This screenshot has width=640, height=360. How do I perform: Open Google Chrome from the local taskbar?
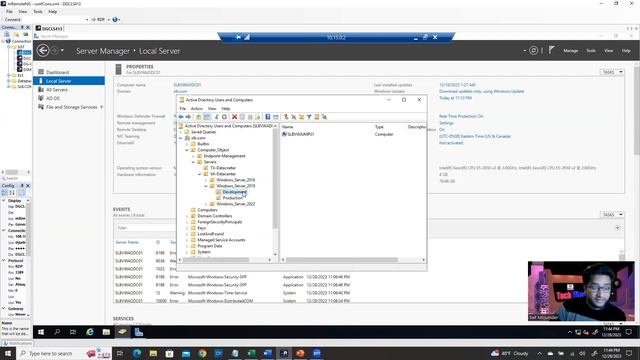(x=202, y=353)
